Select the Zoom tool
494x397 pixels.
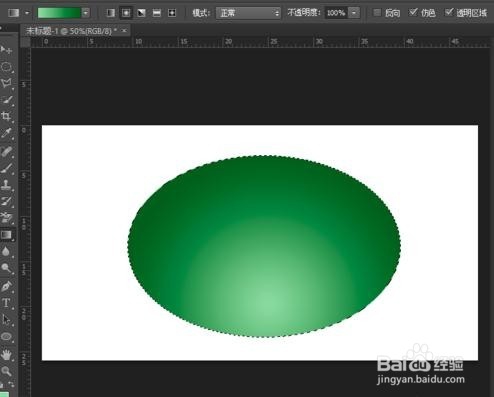6,371
